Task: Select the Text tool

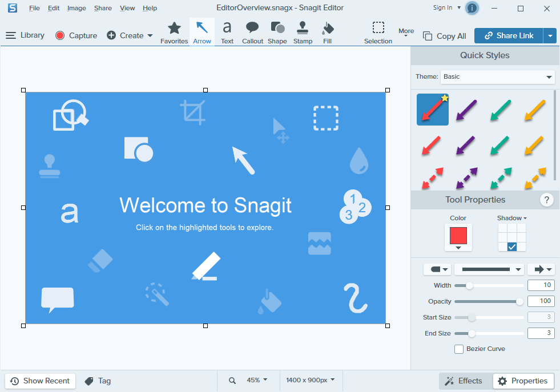Action: tap(227, 33)
